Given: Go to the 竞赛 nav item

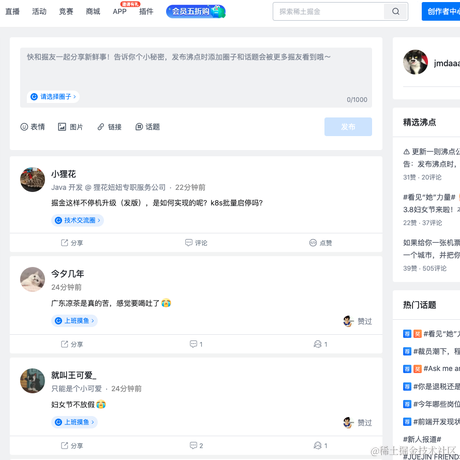Looking at the screenshot, I should 66,12.
